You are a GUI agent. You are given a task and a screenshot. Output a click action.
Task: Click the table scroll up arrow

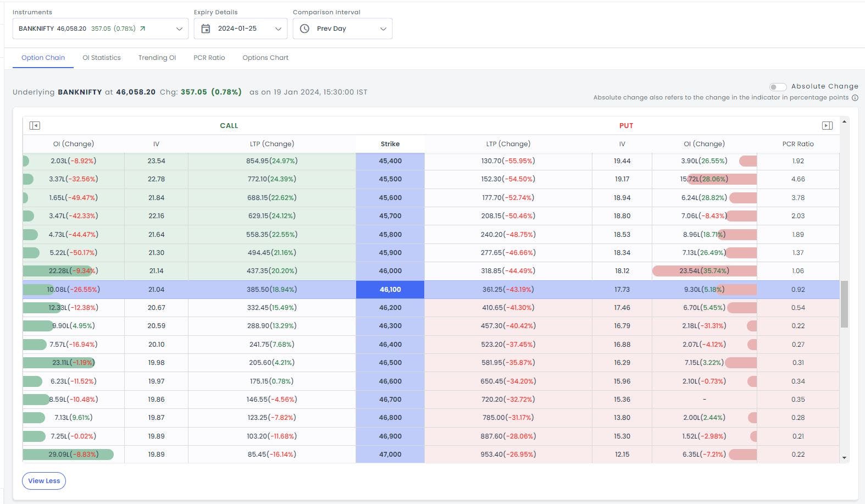844,121
